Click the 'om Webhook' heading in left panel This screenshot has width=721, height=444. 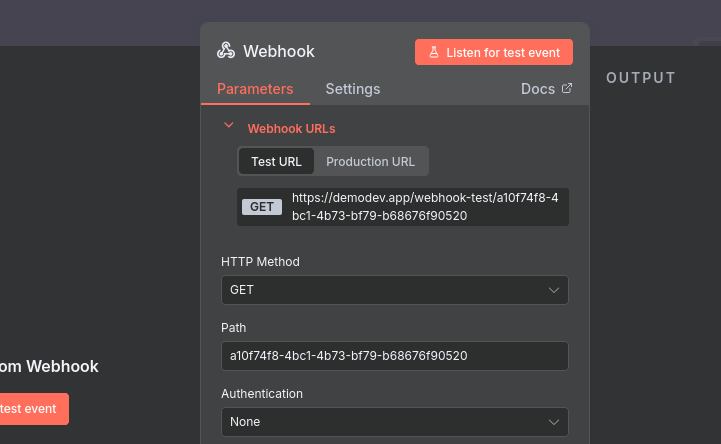[49, 366]
